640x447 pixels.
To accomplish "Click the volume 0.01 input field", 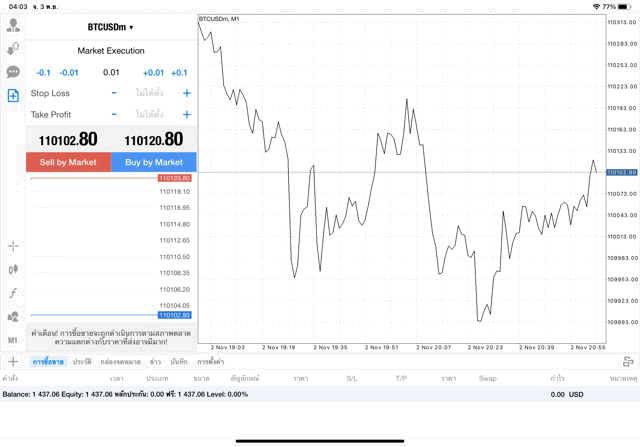I will (111, 72).
